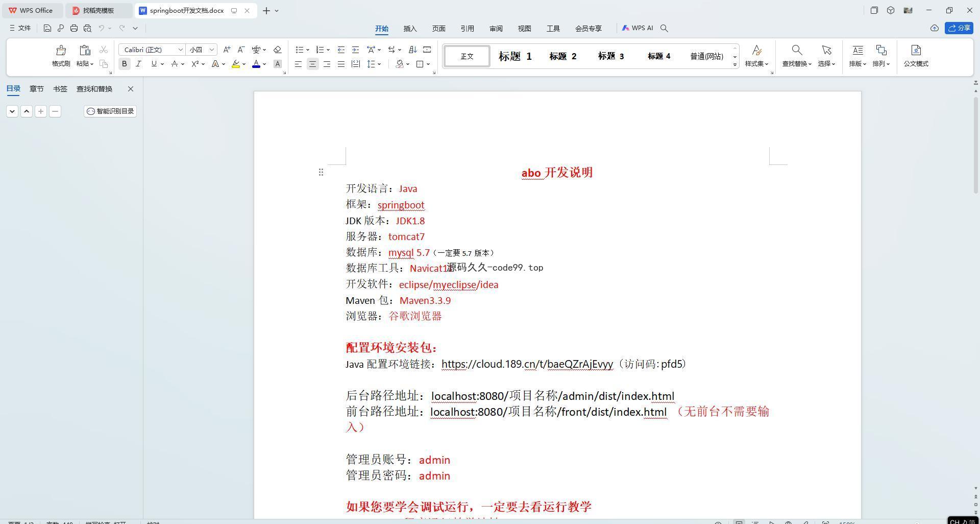Click the WPS AI button
980x524 pixels.
pyautogui.click(x=638, y=28)
